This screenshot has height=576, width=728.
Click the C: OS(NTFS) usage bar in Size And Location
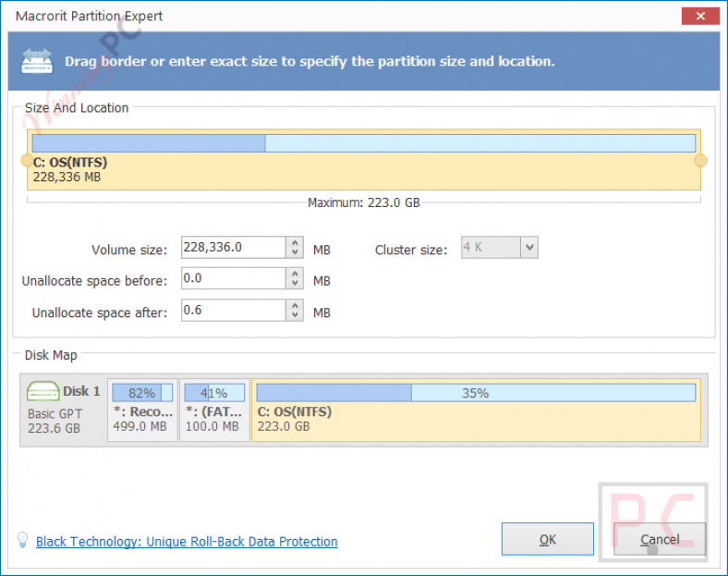[x=363, y=143]
